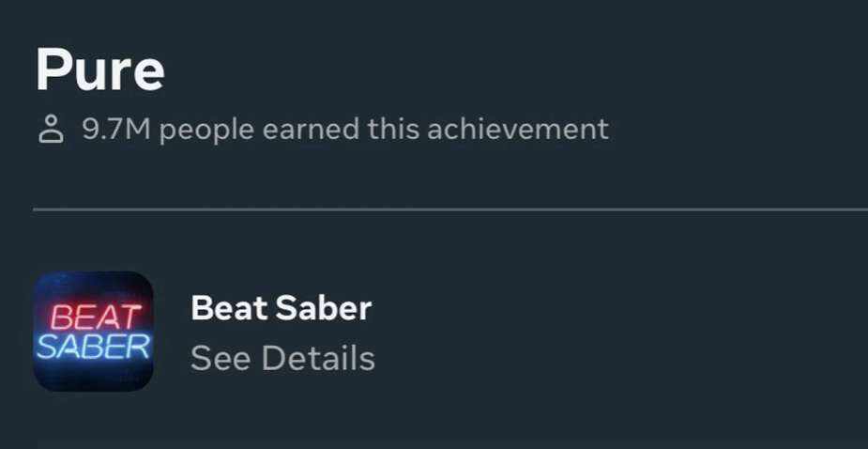The image size is (868, 449).
Task: Click the 9.7M earned count number
Action: (116, 129)
